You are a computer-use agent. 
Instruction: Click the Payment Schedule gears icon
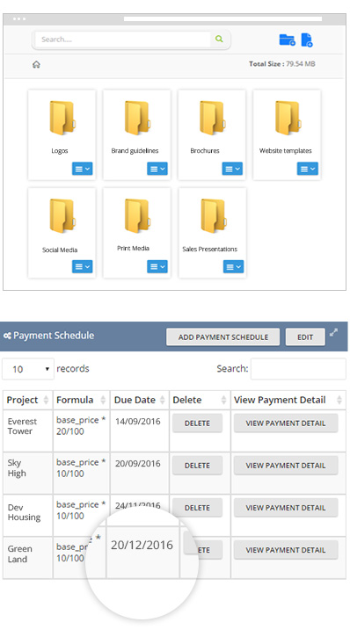[7, 336]
